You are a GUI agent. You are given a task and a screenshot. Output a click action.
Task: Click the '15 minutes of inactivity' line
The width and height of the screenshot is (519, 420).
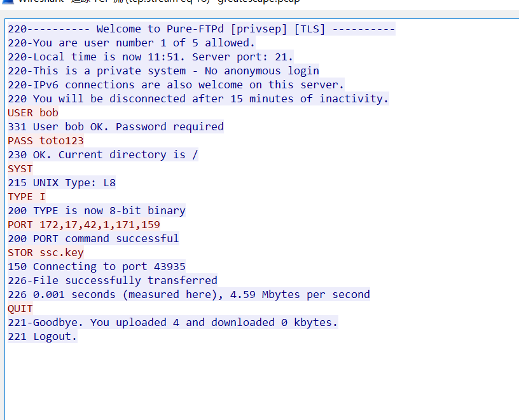coord(198,98)
